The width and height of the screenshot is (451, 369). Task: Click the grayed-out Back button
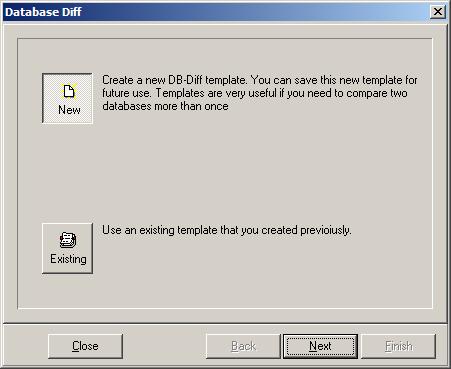pyautogui.click(x=243, y=346)
